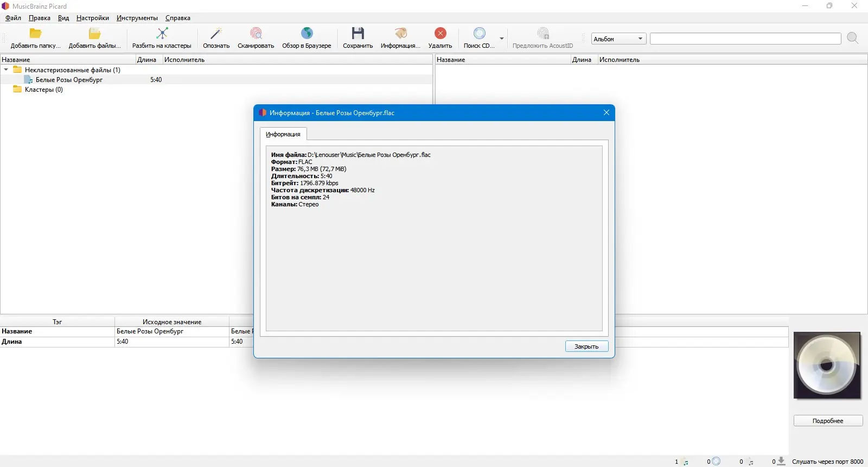Open the Поиск CD dropdown arrow

tap(502, 39)
